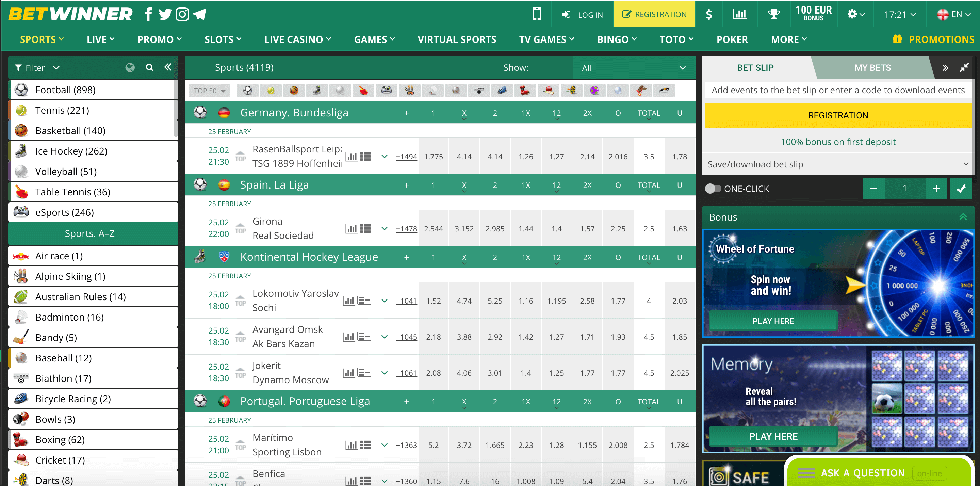
Task: Select Ice Hockey (262) in sidebar
Action: [x=93, y=151]
